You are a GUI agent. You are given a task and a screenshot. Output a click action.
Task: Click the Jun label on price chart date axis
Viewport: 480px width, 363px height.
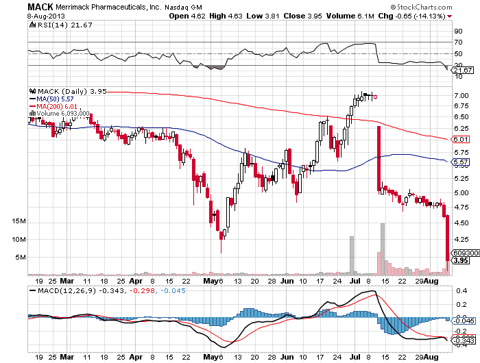[x=287, y=281]
